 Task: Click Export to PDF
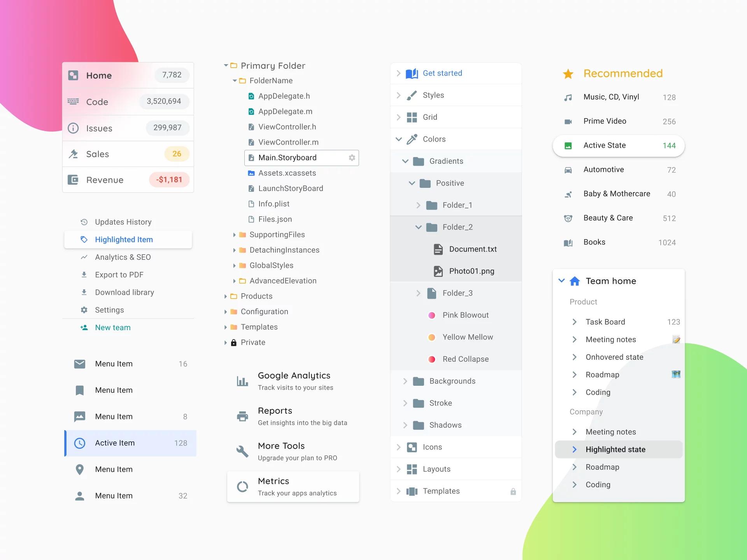click(119, 275)
